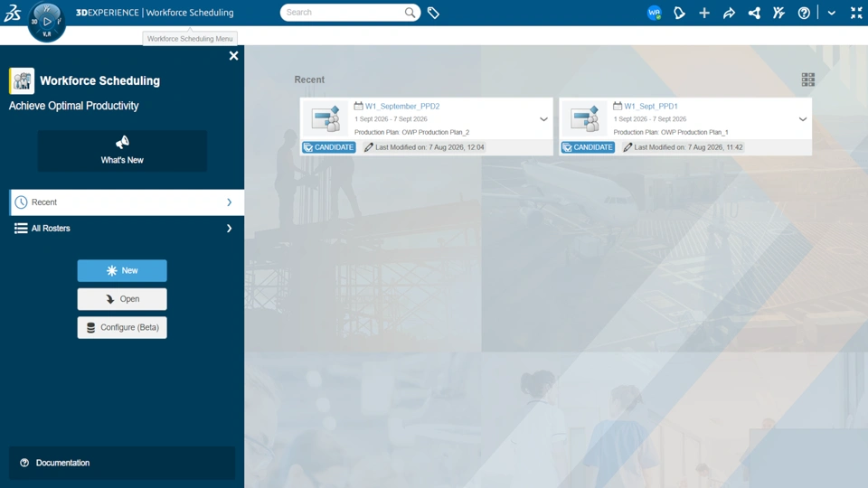
Task: Click the search magnifier icon
Action: (410, 12)
